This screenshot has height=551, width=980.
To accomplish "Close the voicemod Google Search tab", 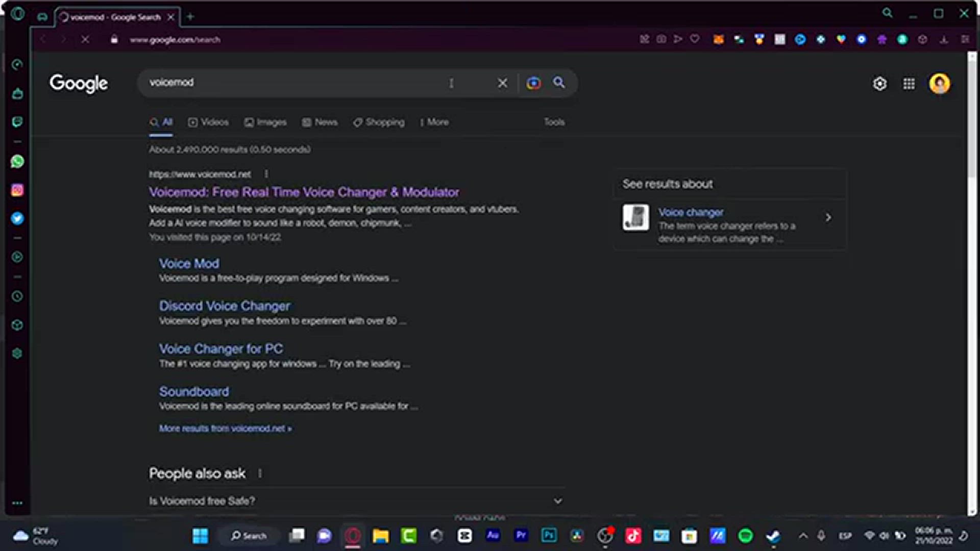I will tap(171, 17).
